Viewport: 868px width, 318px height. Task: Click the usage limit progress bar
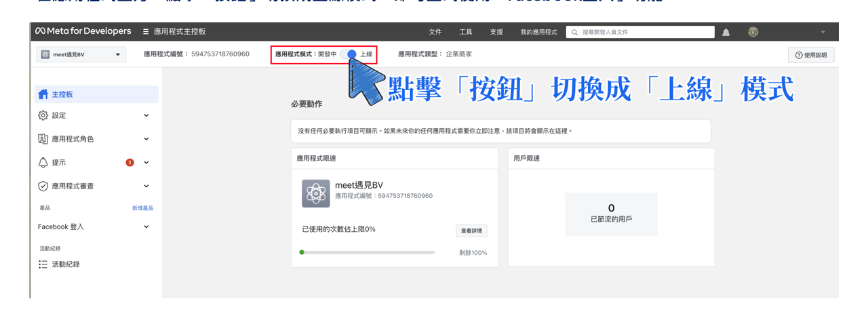tap(367, 252)
